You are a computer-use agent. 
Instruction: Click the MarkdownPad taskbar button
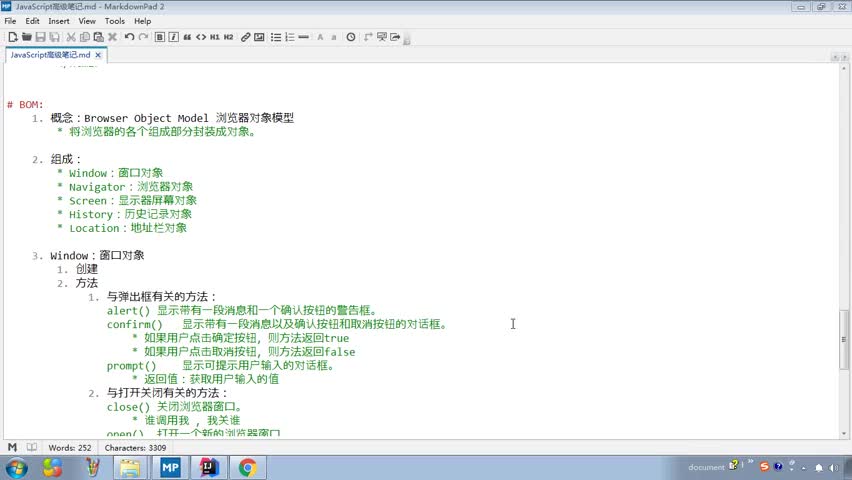point(170,467)
